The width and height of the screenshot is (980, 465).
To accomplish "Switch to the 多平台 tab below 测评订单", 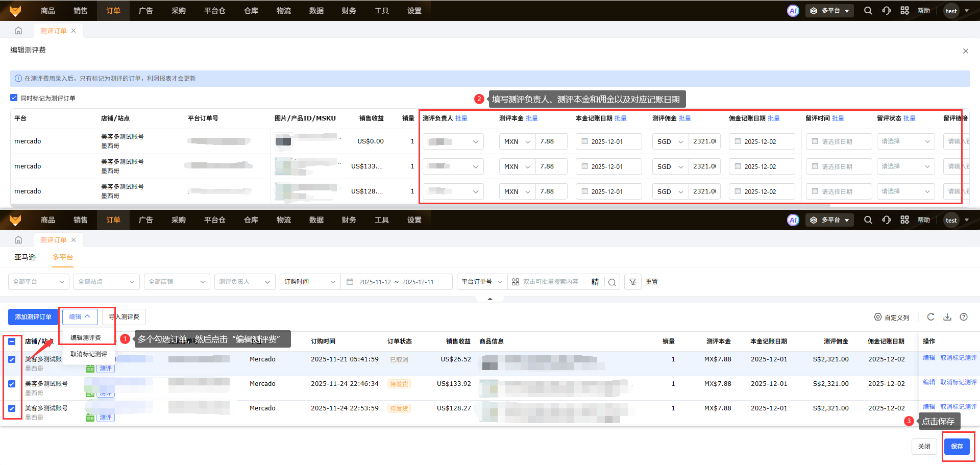I will click(x=63, y=257).
